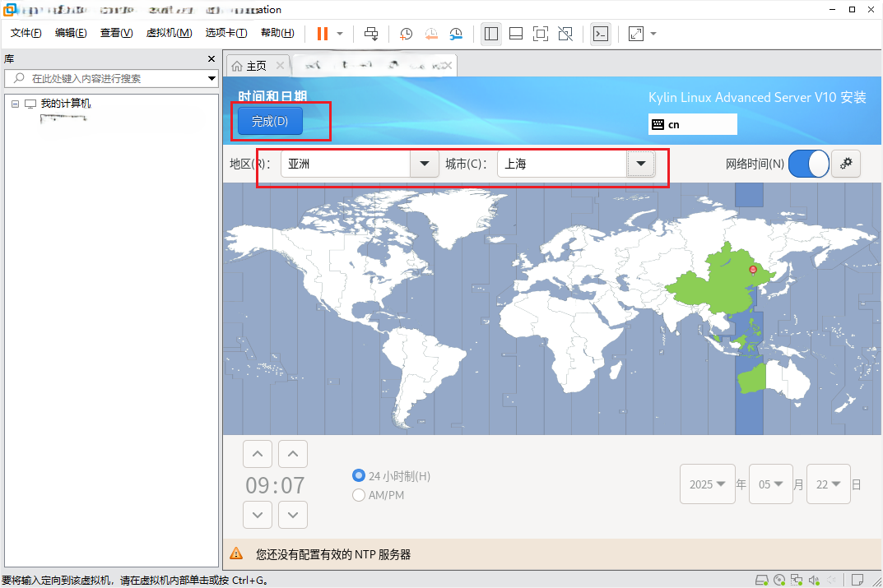Select the 24 小时制(H) radio button

(x=358, y=476)
